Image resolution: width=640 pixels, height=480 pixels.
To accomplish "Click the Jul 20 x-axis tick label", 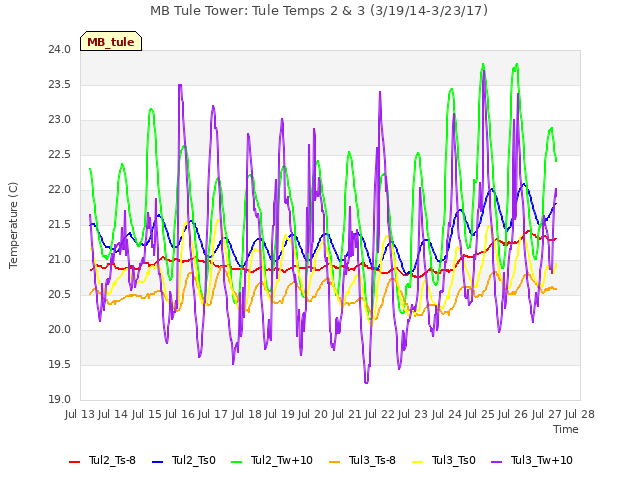I will coord(313,414).
